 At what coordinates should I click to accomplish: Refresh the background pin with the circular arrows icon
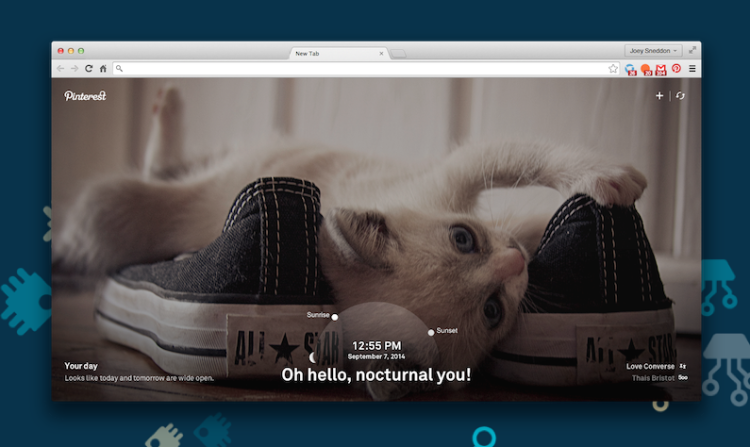click(680, 96)
